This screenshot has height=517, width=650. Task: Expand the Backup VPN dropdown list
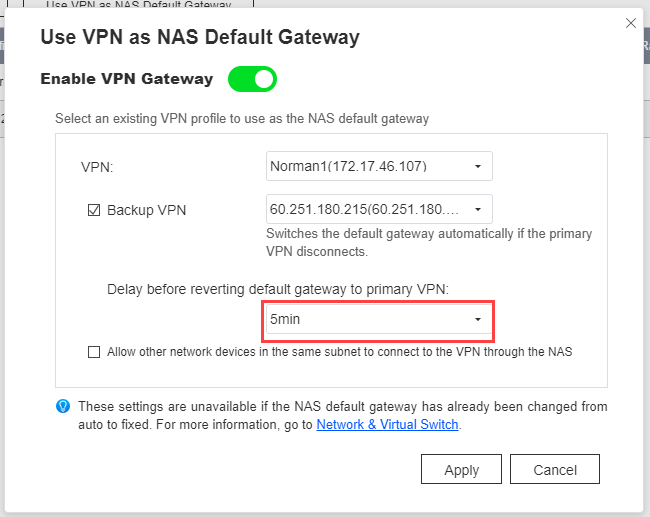(x=379, y=209)
